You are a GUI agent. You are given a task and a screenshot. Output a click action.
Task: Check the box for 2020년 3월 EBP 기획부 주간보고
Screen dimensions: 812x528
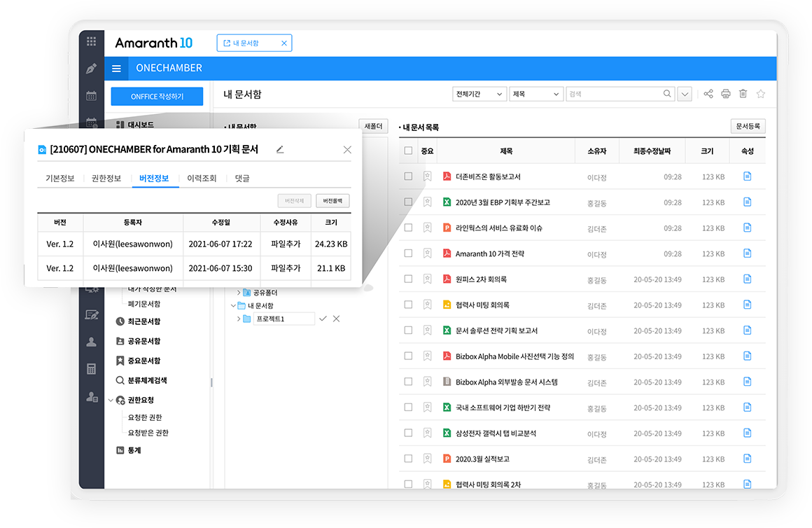(408, 202)
